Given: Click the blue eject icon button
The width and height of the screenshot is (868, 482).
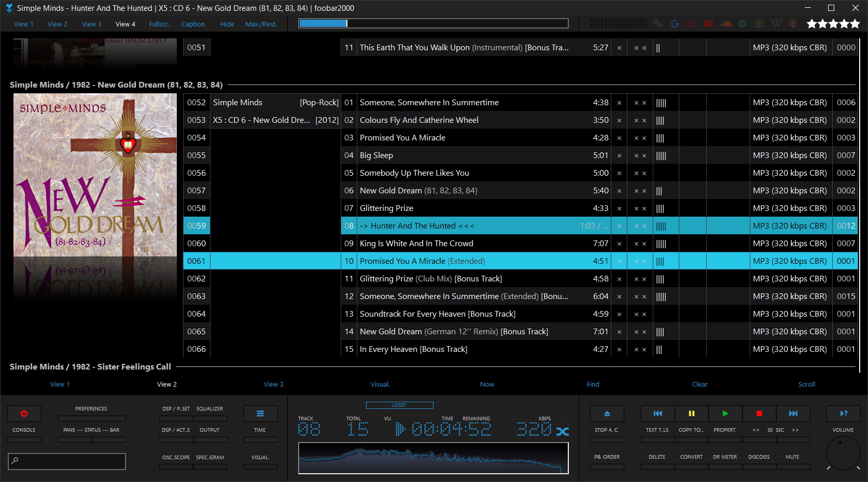Looking at the screenshot, I should (x=607, y=414).
